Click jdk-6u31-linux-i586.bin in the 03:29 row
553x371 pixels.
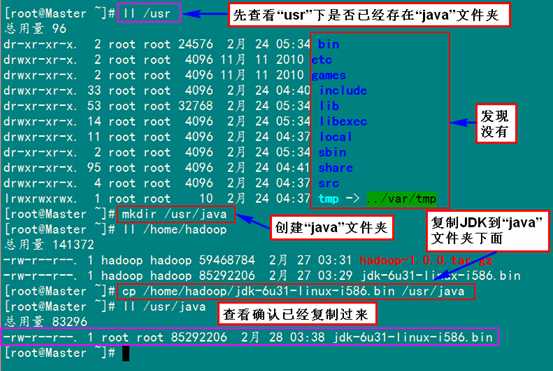pos(440,276)
